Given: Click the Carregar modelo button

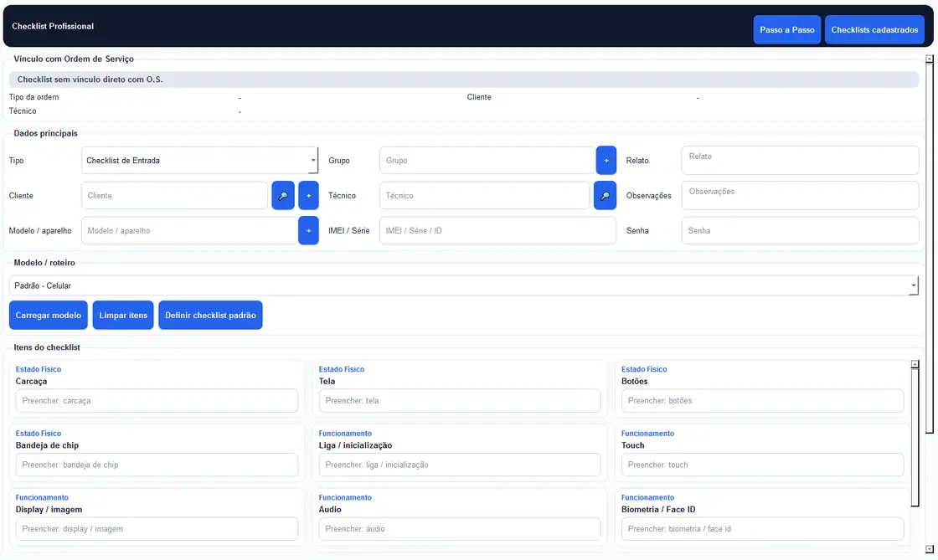Looking at the screenshot, I should pos(49,315).
